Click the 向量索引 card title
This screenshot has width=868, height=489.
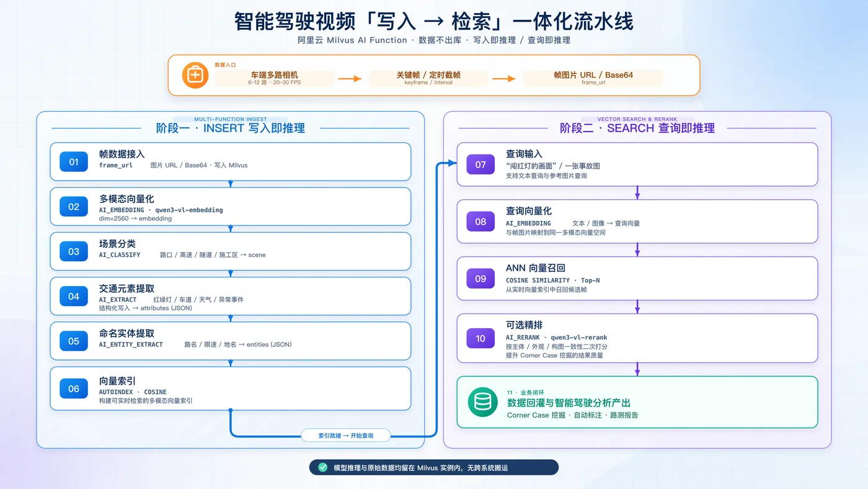click(117, 381)
